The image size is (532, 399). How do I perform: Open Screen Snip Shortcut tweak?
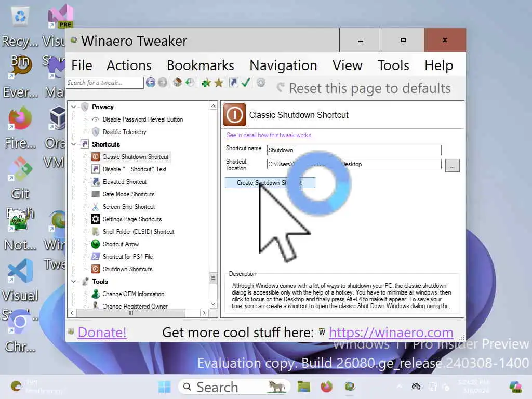click(x=128, y=207)
